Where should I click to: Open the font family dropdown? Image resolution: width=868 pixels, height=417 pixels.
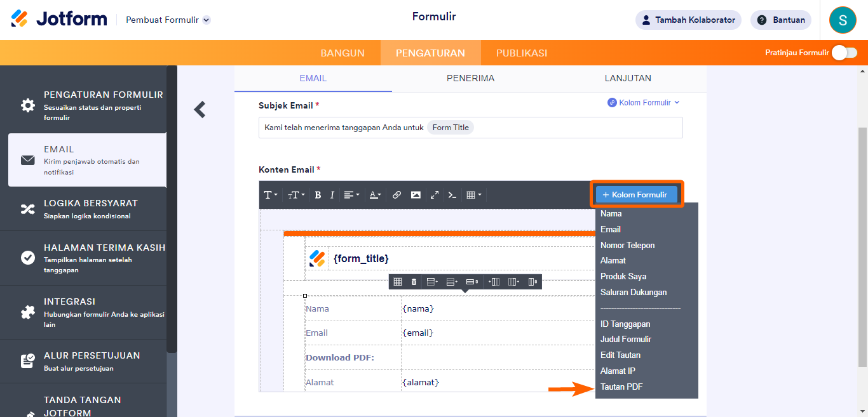coord(271,195)
